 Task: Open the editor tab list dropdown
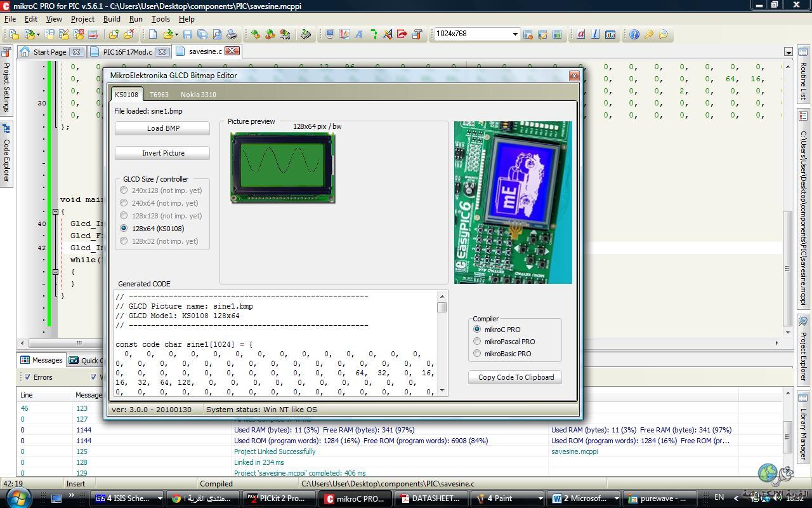(x=789, y=52)
